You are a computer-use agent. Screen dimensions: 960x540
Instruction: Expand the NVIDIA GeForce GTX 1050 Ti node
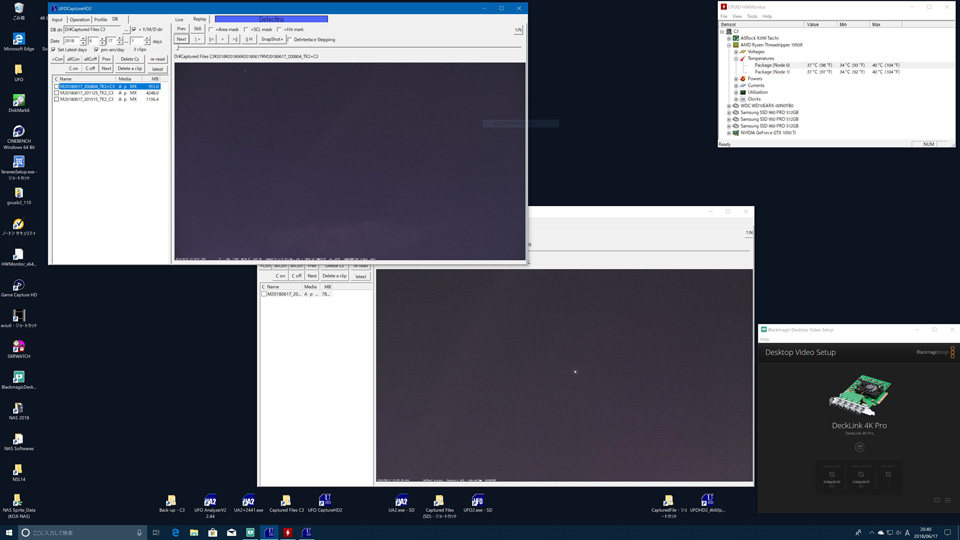tap(729, 132)
